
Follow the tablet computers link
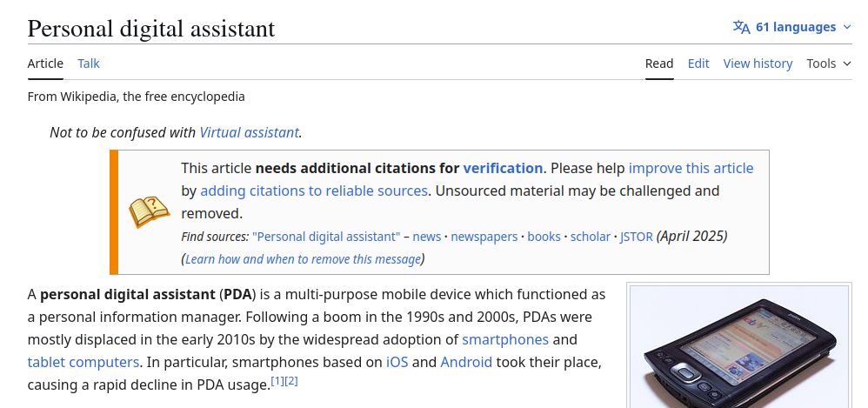83,362
